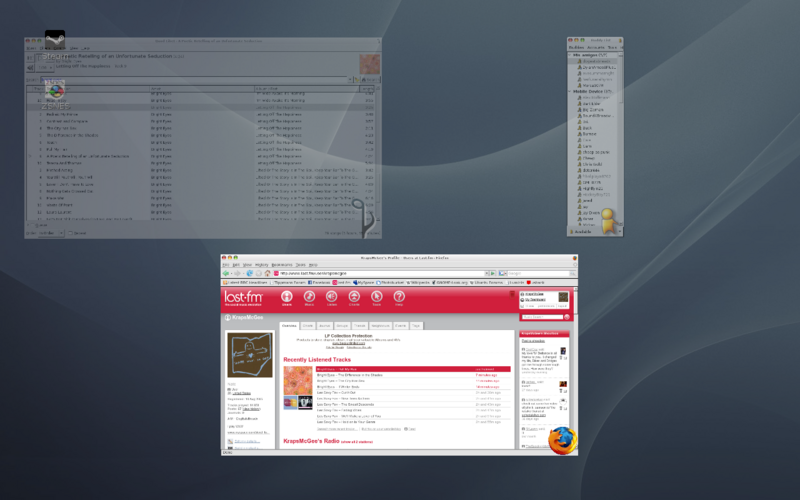Open the Last.fm Help icon
800x500 pixels.
click(x=399, y=297)
